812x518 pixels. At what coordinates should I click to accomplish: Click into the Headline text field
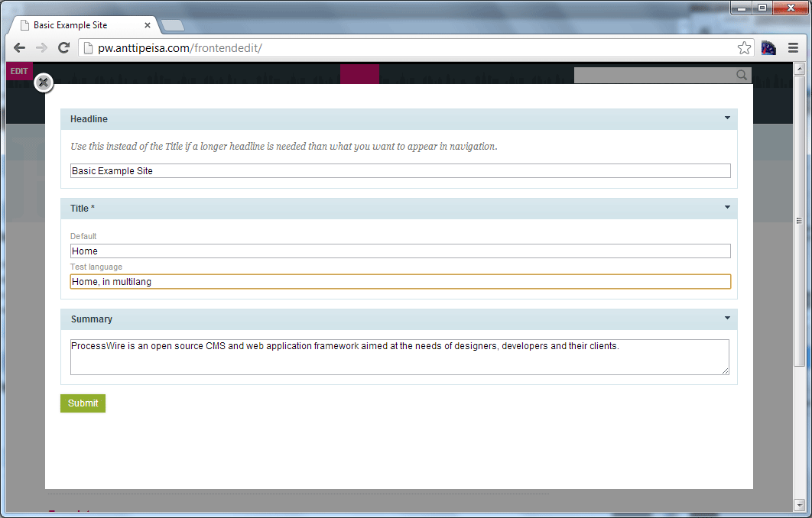click(399, 171)
